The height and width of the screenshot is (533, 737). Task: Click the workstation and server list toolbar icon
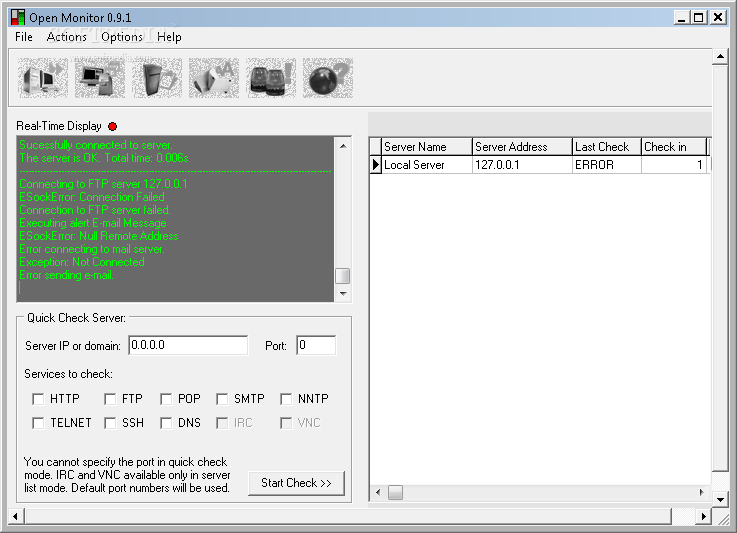point(100,78)
